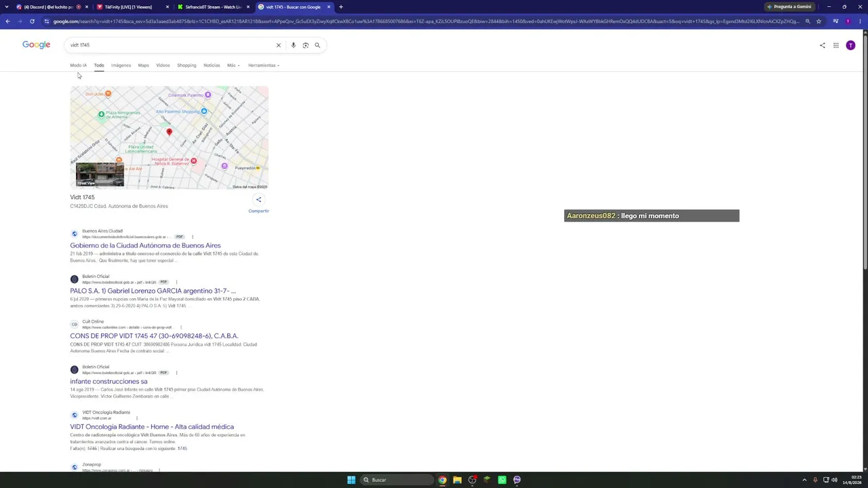This screenshot has width=868, height=488.
Task: Clear the search box with the X icon
Action: [278, 45]
